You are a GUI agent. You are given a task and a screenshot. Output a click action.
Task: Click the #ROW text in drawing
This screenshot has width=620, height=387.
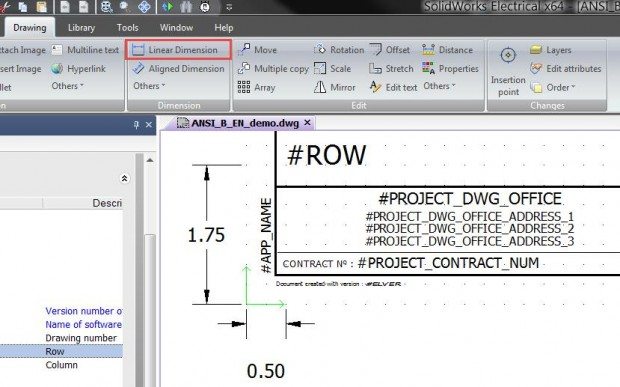tap(327, 155)
